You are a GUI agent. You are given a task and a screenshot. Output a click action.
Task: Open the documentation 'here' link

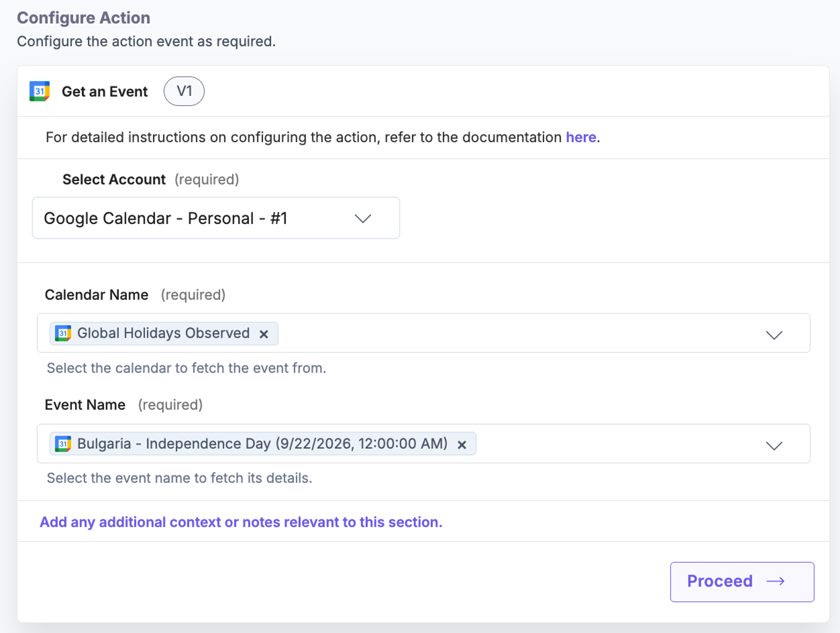tap(581, 137)
